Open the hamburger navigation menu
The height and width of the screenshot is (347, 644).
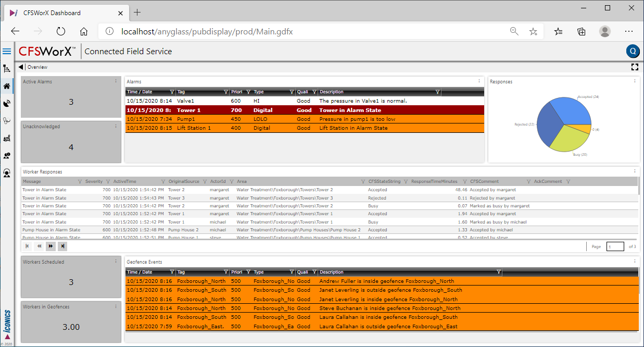coord(7,51)
